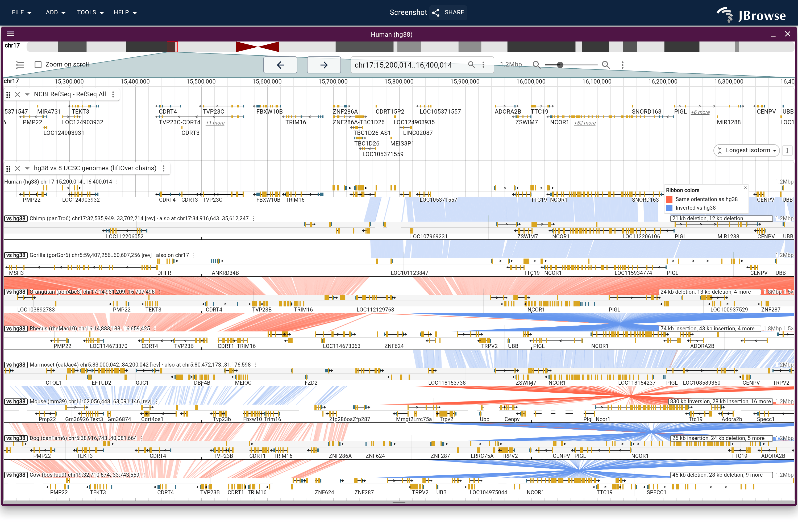This screenshot has width=798, height=532.
Task: Pan right with the forward arrow
Action: pos(324,65)
